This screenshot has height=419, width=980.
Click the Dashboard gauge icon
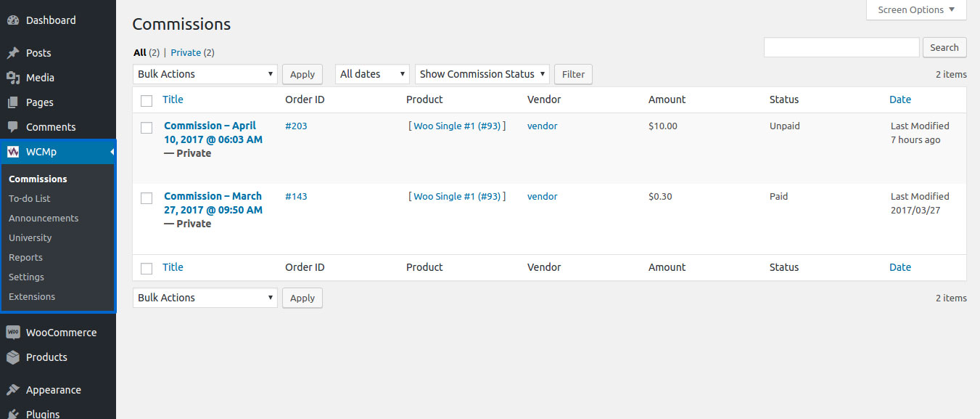12,20
